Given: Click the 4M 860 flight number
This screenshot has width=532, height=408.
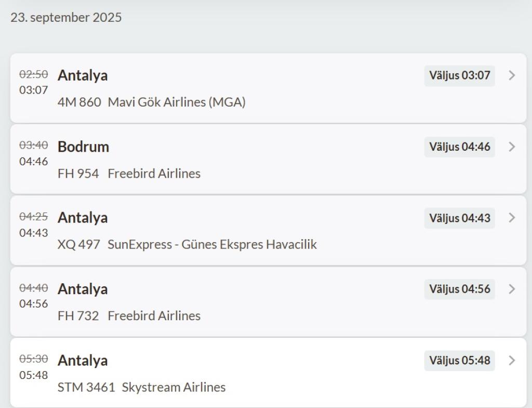Looking at the screenshot, I should pyautogui.click(x=79, y=102).
